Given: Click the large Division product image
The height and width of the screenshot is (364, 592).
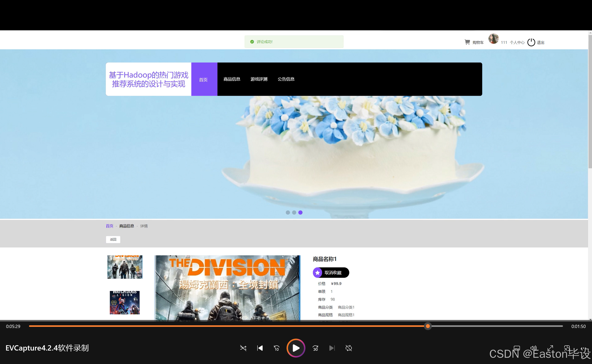Looking at the screenshot, I should pyautogui.click(x=227, y=288).
